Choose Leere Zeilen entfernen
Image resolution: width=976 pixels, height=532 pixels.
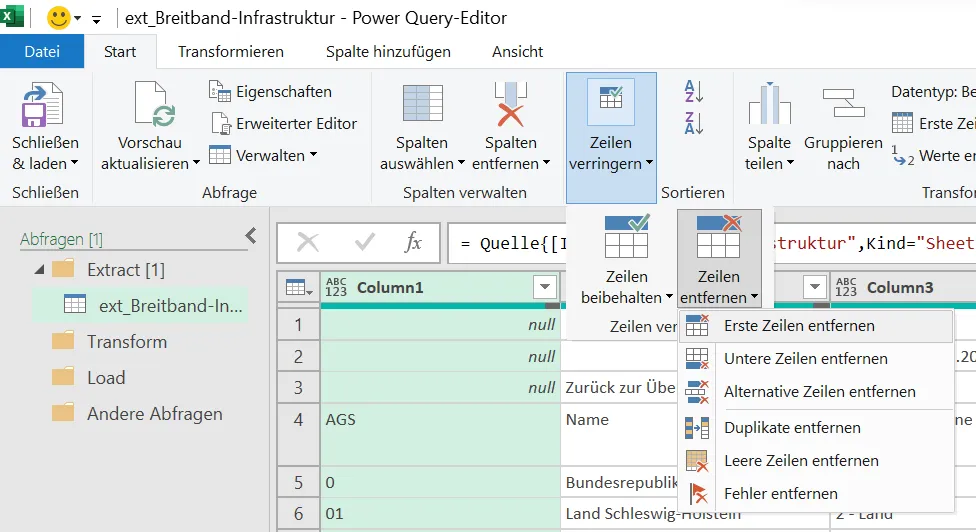pyautogui.click(x=816, y=460)
